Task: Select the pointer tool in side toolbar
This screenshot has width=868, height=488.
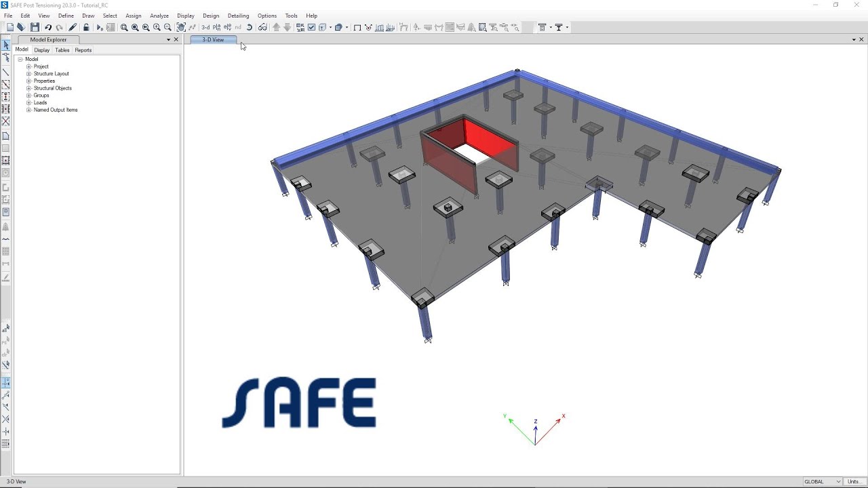Action: point(6,45)
